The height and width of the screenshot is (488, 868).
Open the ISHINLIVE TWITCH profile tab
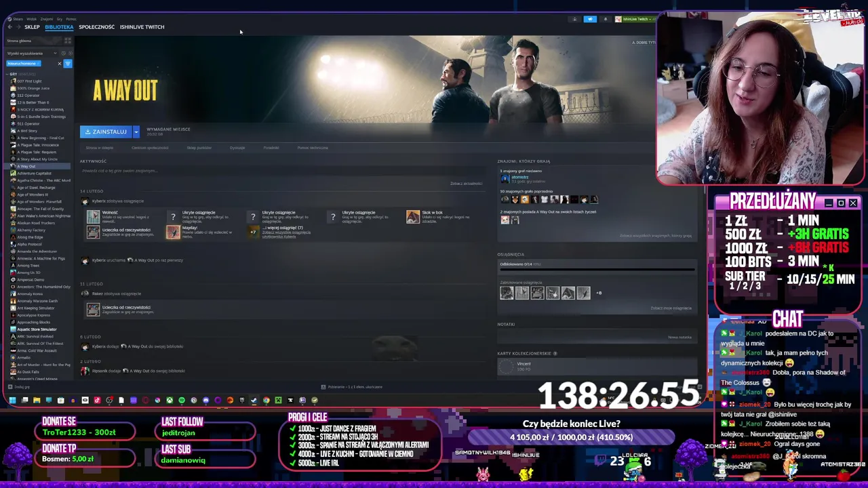[142, 27]
